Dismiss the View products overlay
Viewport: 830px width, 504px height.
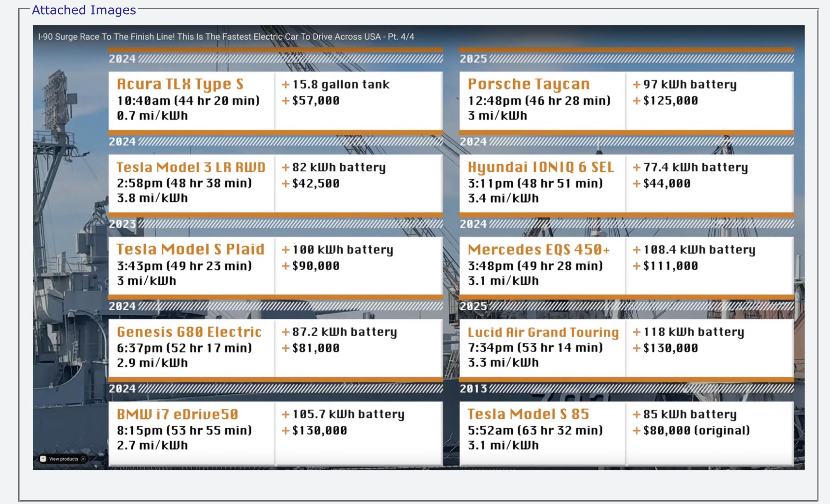pyautogui.click(x=83, y=459)
